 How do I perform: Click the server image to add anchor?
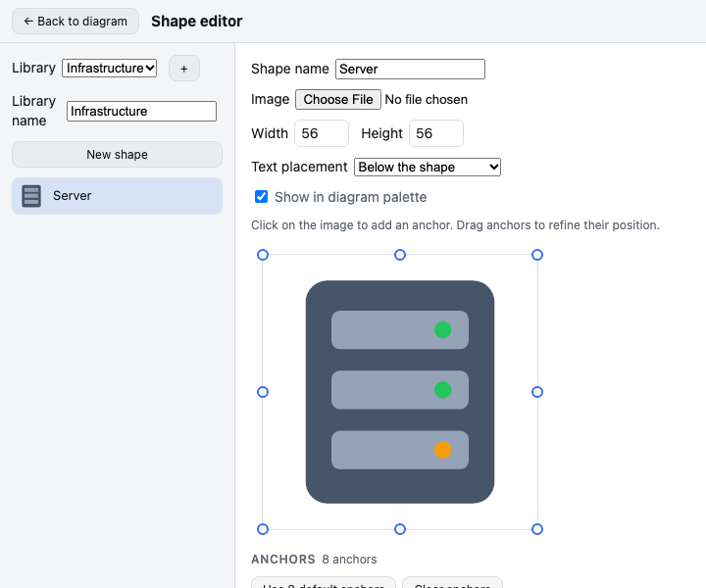pyautogui.click(x=400, y=392)
